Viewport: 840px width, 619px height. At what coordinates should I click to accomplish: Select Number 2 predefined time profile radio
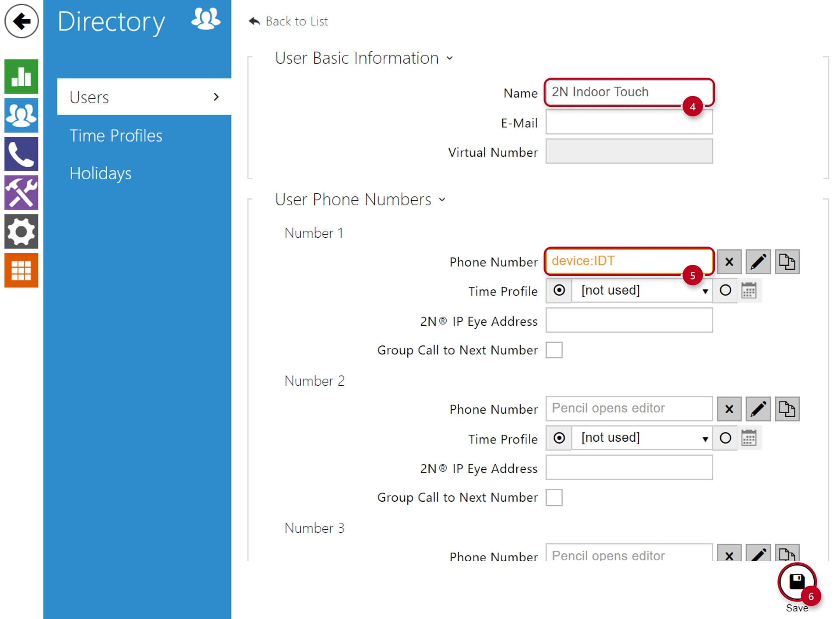(x=559, y=438)
